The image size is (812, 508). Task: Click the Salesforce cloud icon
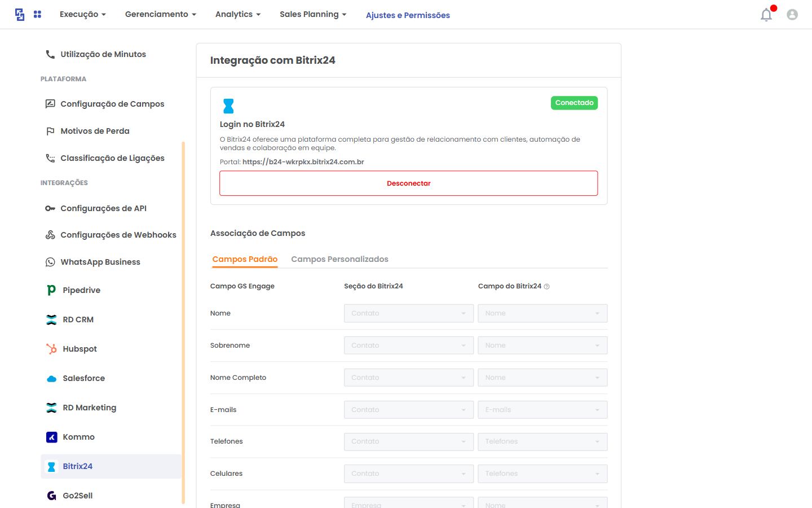pos(51,379)
